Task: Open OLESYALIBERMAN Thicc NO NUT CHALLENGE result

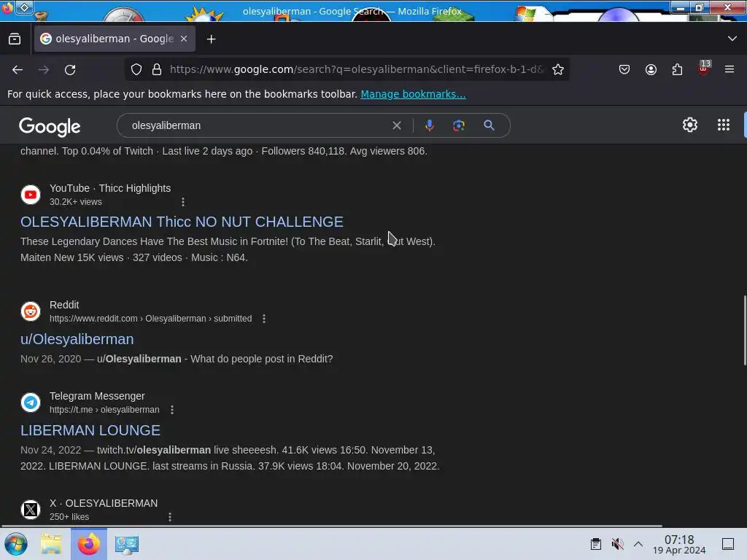Action: click(182, 222)
